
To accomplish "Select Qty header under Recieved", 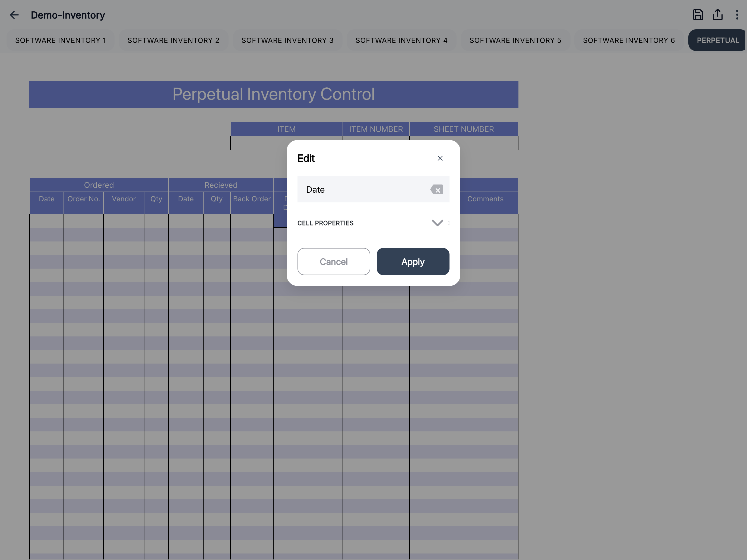I will point(217,203).
